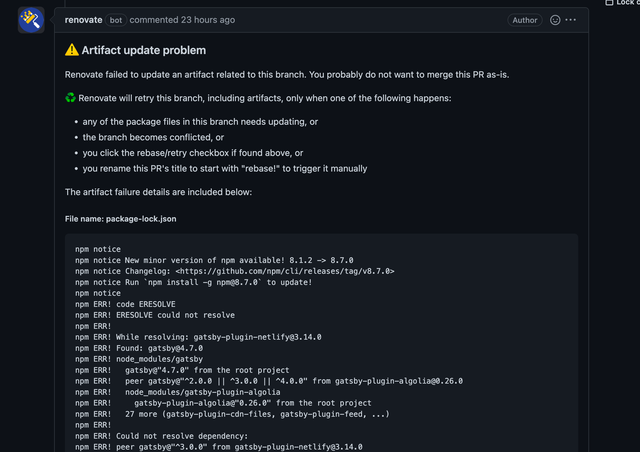
Task: Click the warning icon beside Artifact update problem
Action: click(72, 50)
